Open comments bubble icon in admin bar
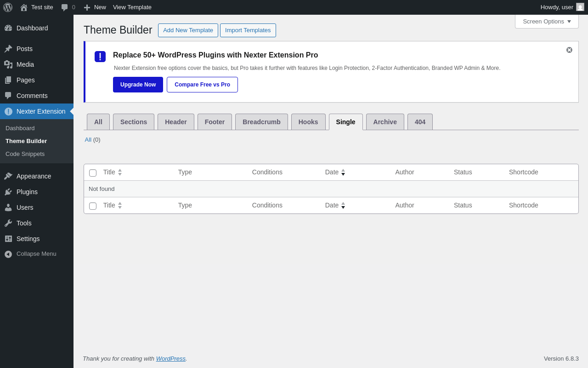Screen dimensions: 588x368 coord(64,7)
